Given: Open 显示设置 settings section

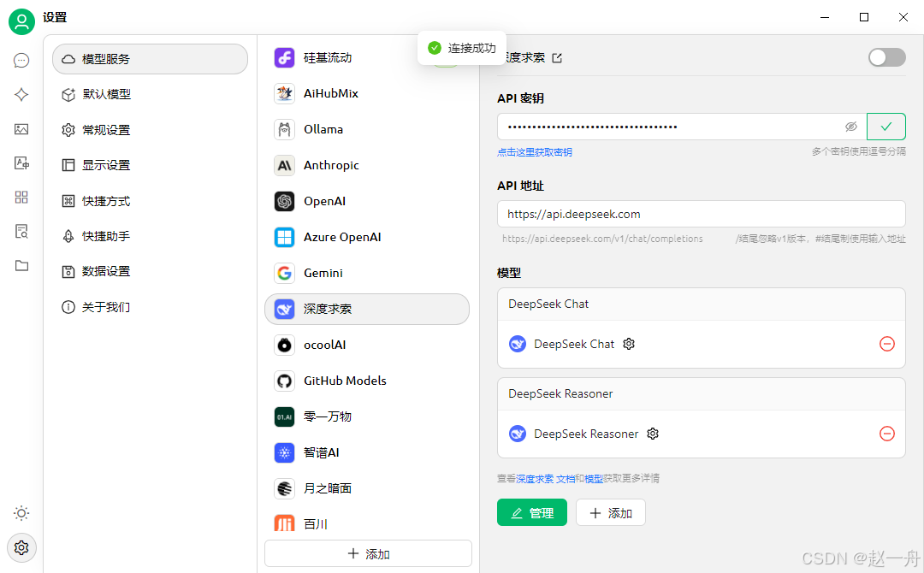Looking at the screenshot, I should click(151, 165).
